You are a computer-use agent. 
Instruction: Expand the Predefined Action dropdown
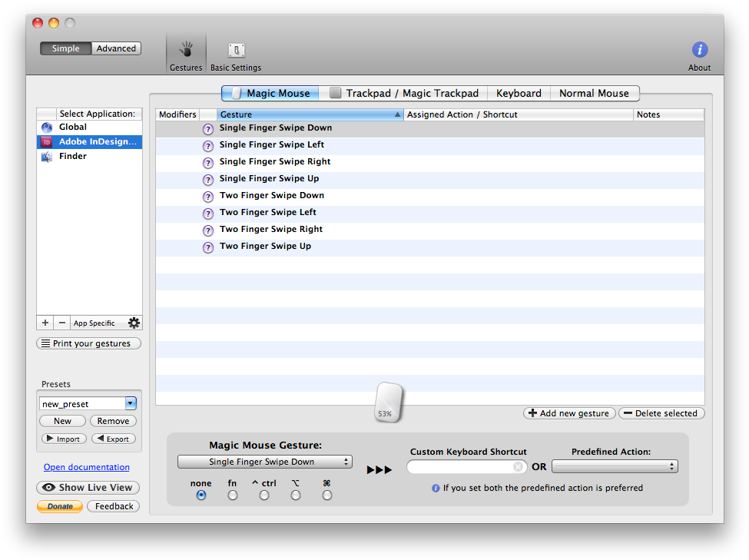click(615, 466)
